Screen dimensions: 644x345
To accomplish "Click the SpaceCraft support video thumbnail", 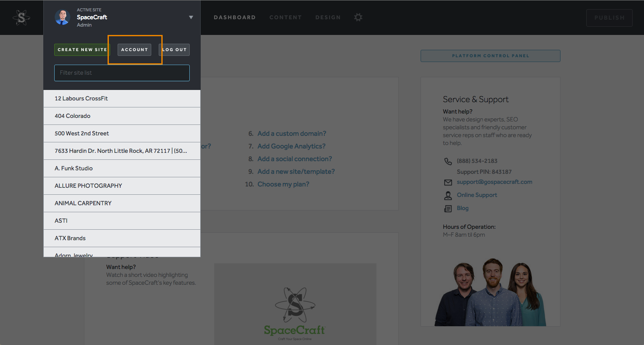I will click(x=295, y=304).
